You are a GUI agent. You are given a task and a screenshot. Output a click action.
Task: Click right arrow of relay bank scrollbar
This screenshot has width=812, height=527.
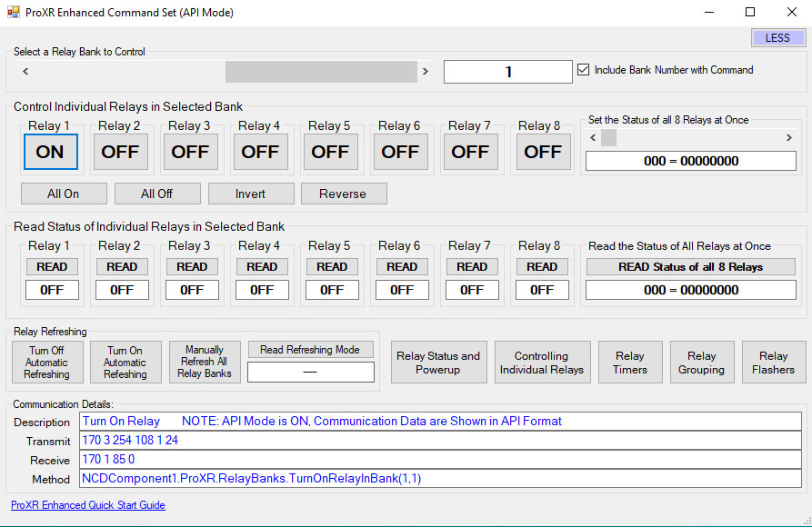426,72
